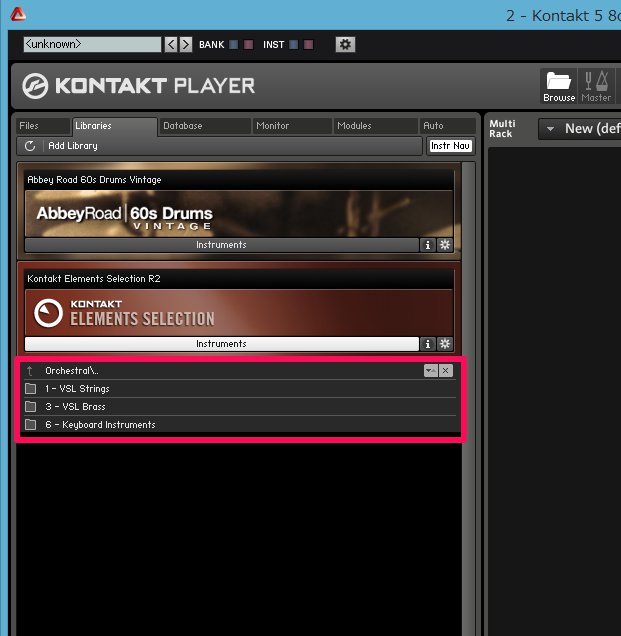This screenshot has width=621, height=636.
Task: Open settings gear for Kontakt Elements Selection
Action: coord(445,344)
